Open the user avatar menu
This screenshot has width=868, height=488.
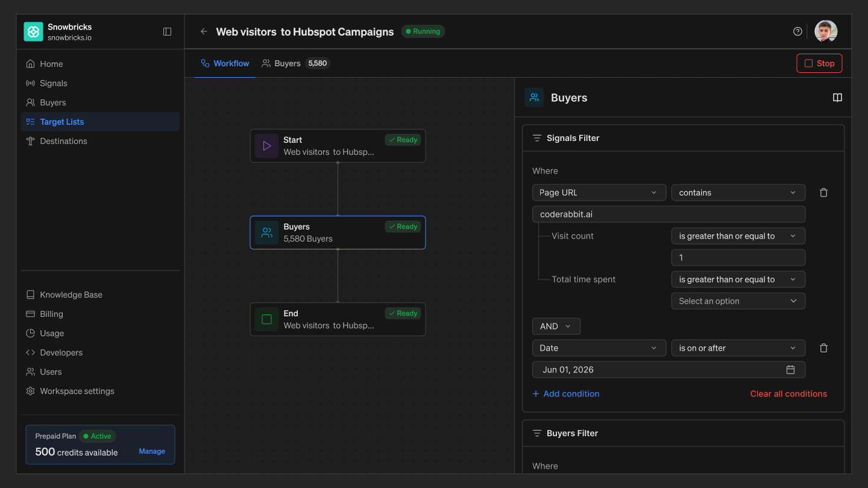[x=826, y=31]
